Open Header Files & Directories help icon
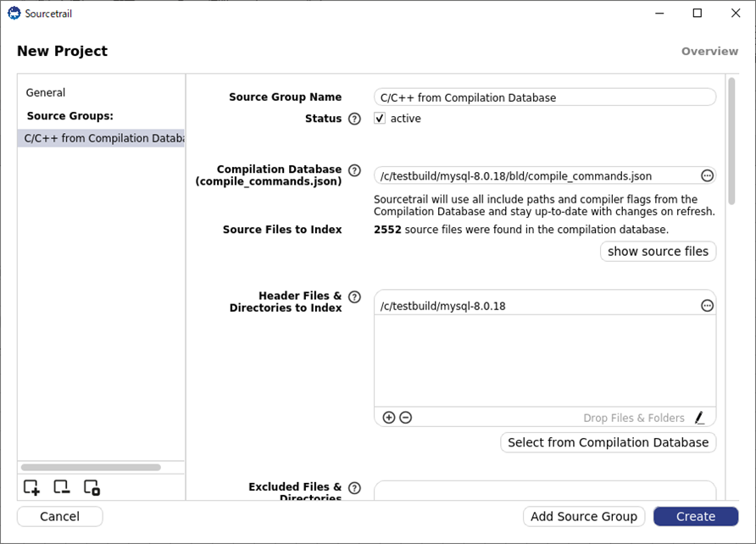The height and width of the screenshot is (544, 756). (354, 297)
